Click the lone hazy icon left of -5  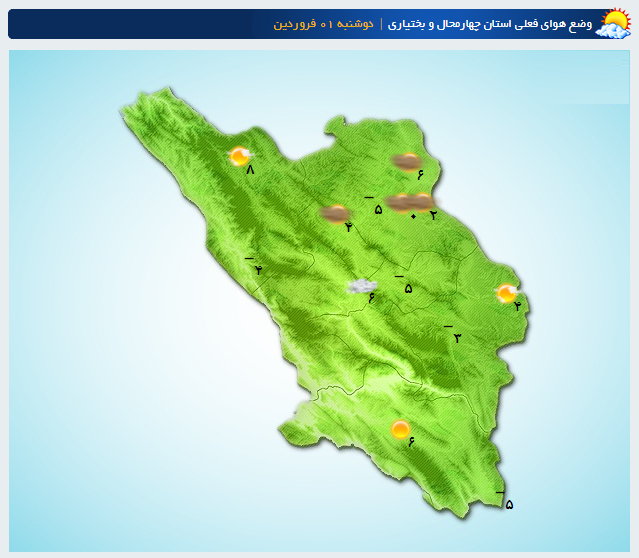tap(334, 212)
